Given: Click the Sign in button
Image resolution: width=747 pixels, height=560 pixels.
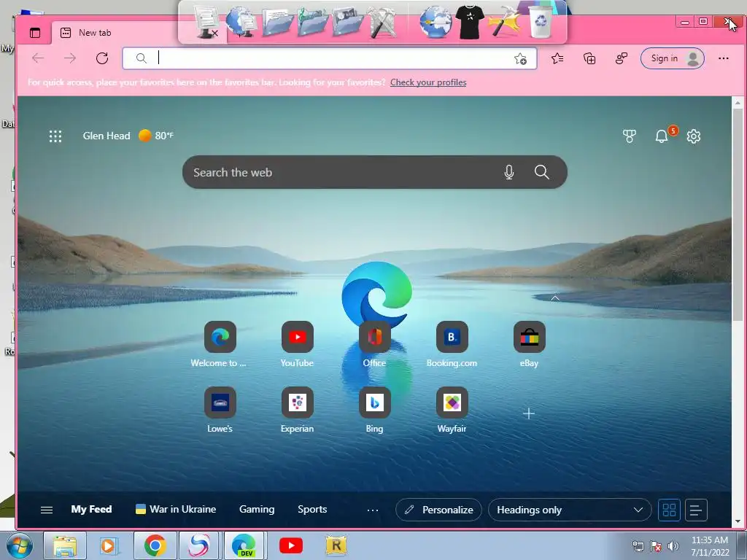Looking at the screenshot, I should coord(672,58).
